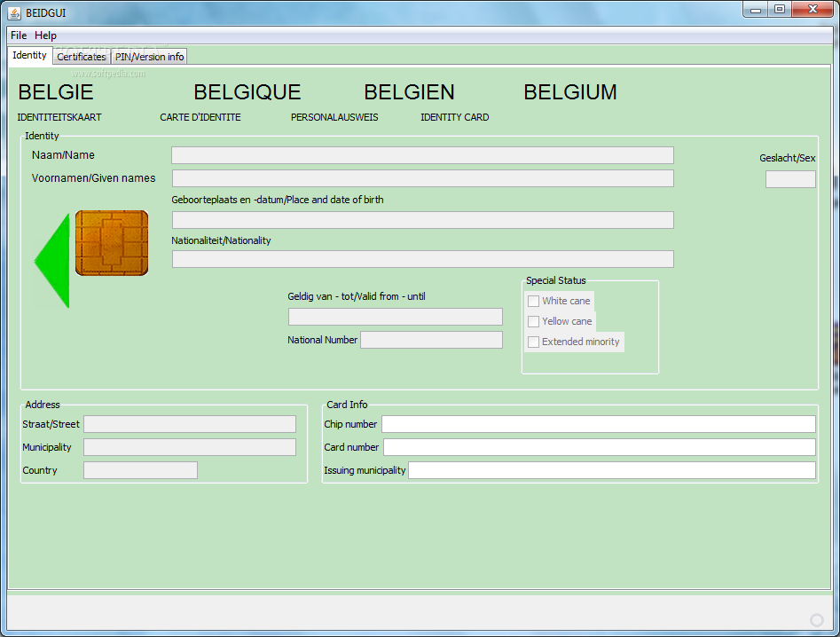This screenshot has width=840, height=637.
Task: Open the File menu
Action: [19, 35]
